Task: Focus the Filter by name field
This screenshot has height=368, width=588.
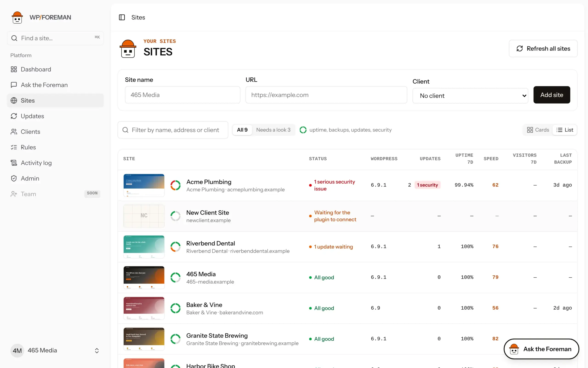Action: (173, 130)
